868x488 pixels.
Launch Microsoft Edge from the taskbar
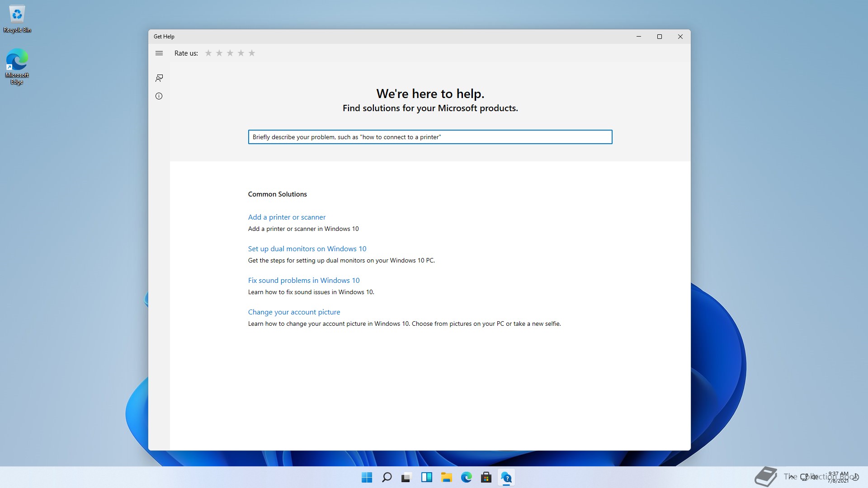pyautogui.click(x=466, y=477)
